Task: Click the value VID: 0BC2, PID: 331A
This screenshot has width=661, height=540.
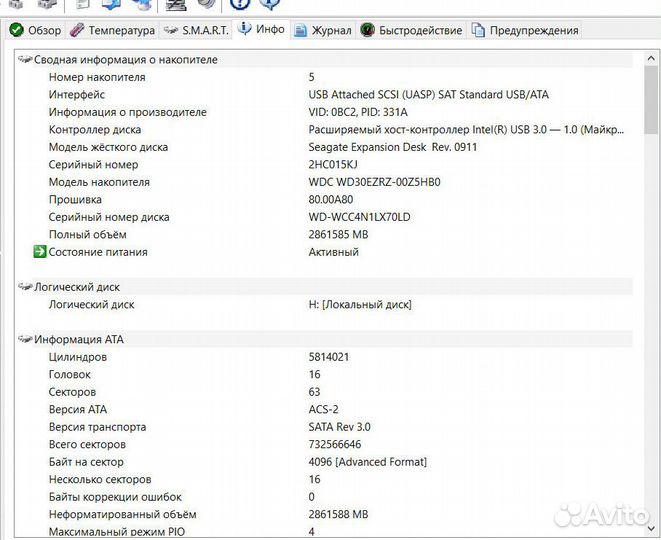Action: coord(358,112)
